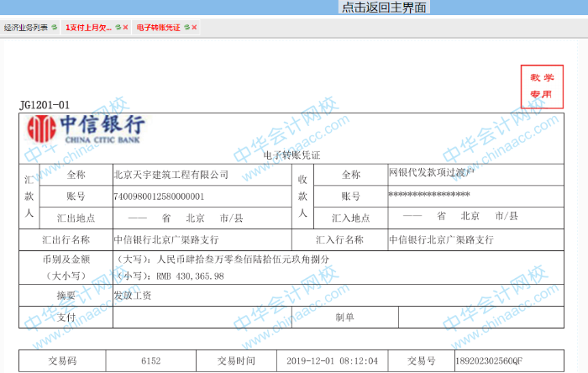Click the 点击返回主界面 button

(x=383, y=8)
